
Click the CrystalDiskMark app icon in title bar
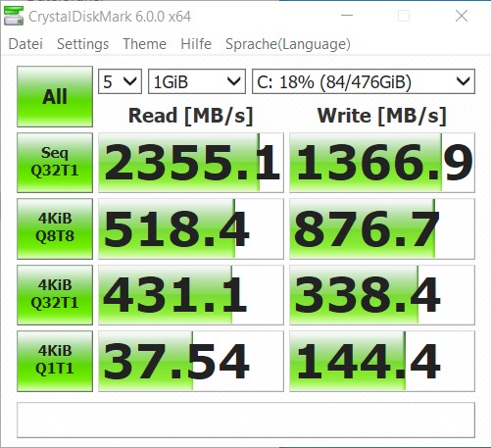click(14, 16)
